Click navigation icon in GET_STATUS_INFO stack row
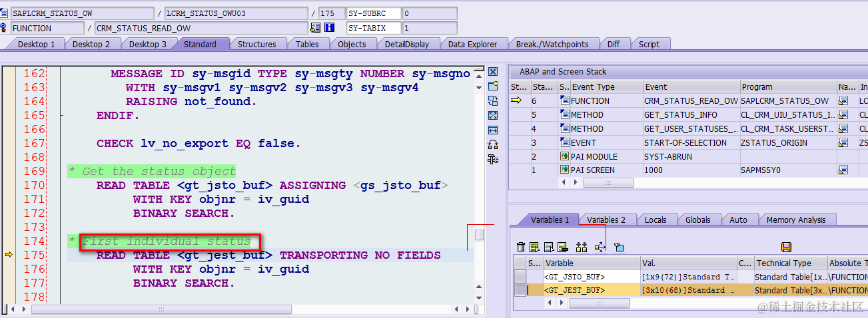This screenshot has width=868, height=318. tap(843, 115)
